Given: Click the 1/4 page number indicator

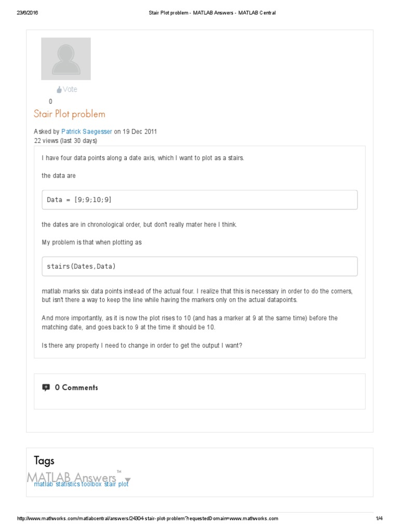Looking at the screenshot, I should pos(379,518).
